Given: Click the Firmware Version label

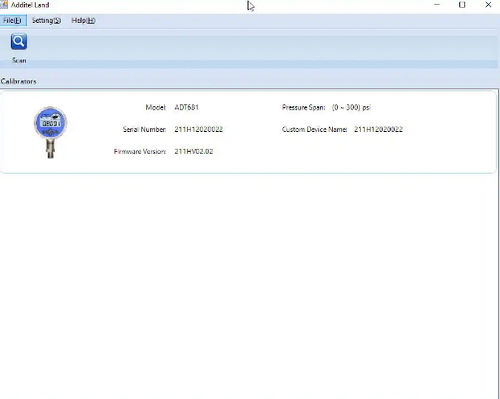Looking at the screenshot, I should (140, 151).
